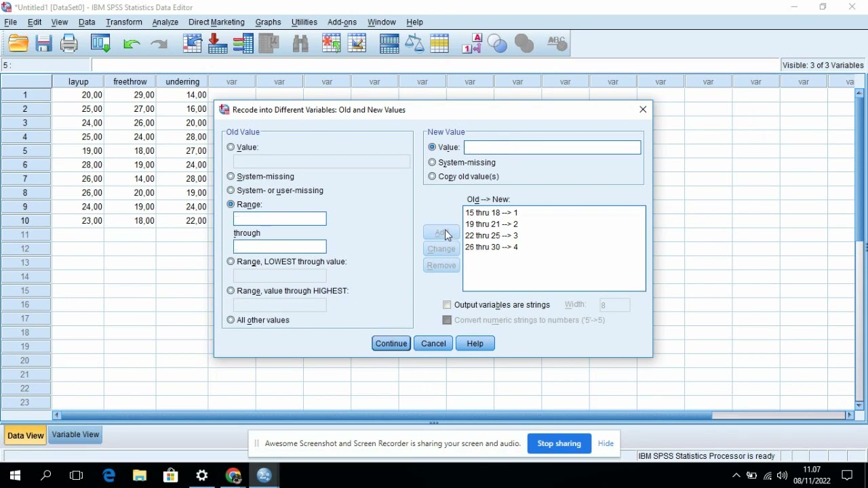Click the grey Redo arrow

pyautogui.click(x=159, y=44)
